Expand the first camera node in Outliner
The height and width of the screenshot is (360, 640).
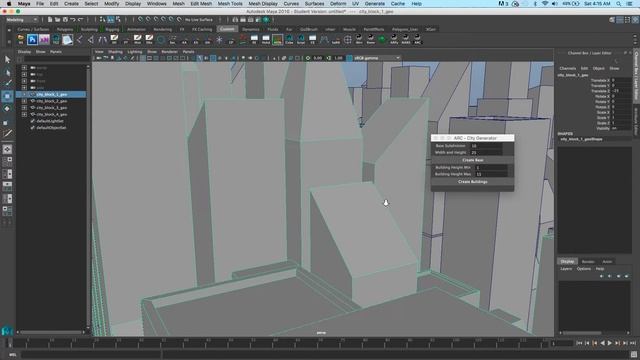pyautogui.click(x=24, y=68)
